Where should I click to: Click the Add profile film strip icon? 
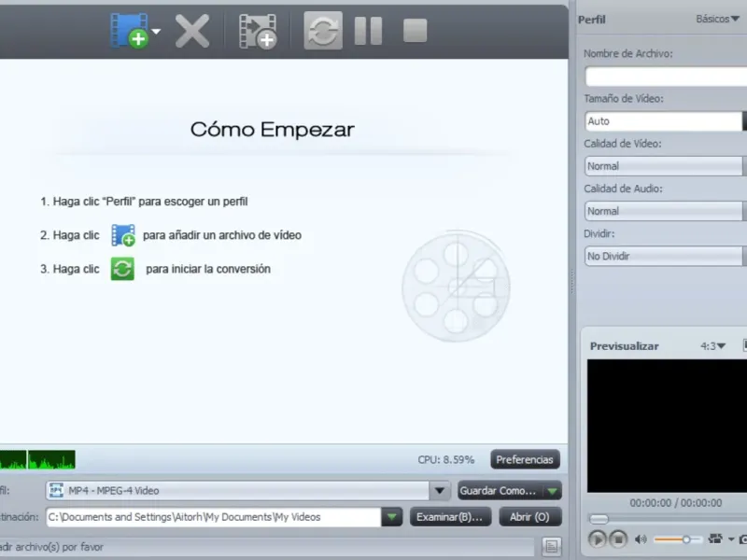258,32
